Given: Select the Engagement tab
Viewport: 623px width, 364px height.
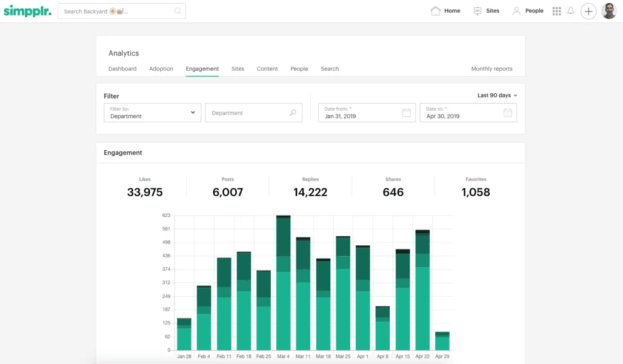Looking at the screenshot, I should (202, 68).
